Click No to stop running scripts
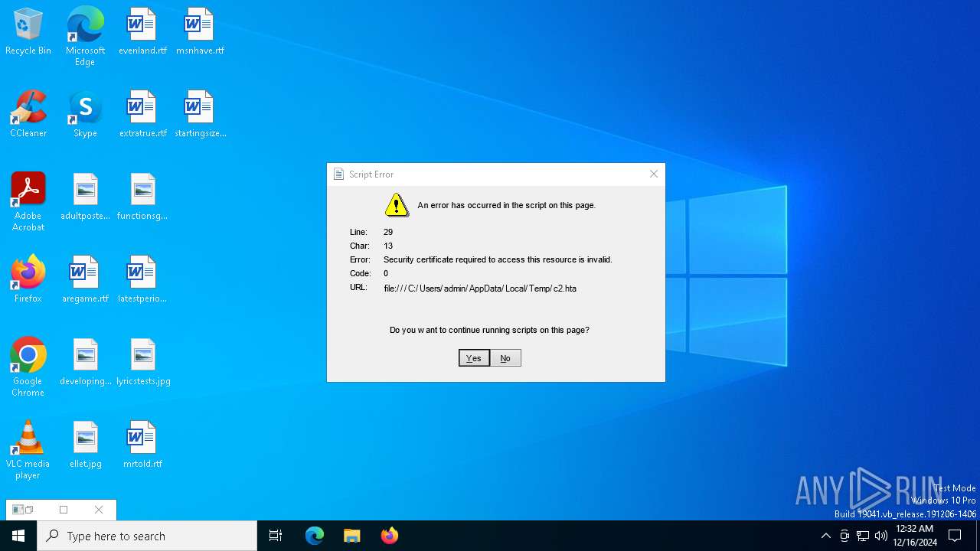The image size is (980, 551). coord(505,358)
